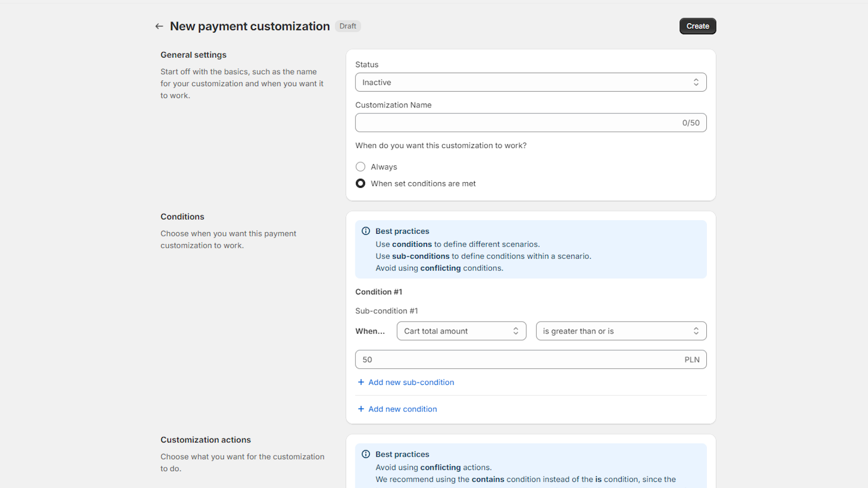Open the Cart total amount dropdown
The image size is (868, 488).
tap(461, 331)
